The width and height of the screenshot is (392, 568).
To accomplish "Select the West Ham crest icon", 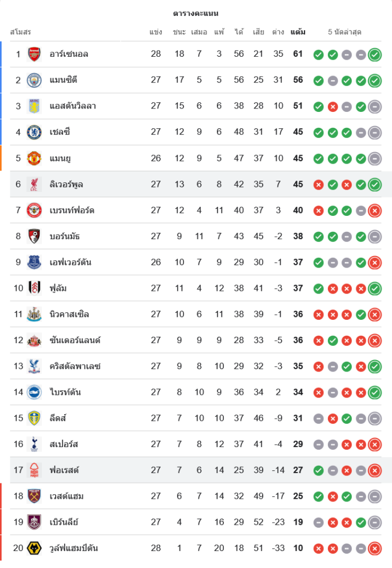I will [35, 496].
